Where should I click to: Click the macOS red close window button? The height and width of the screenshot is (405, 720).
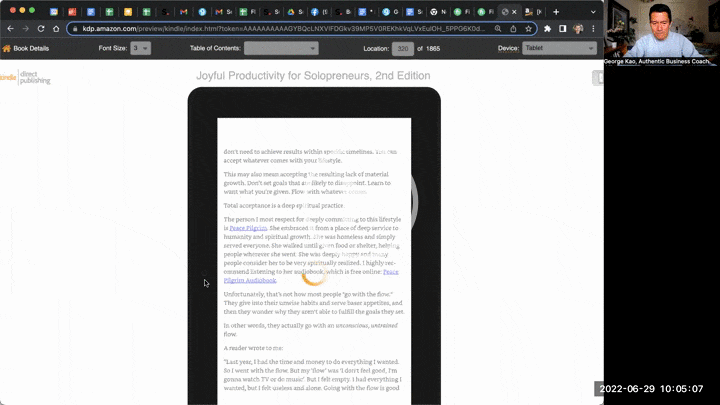[x=13, y=10]
